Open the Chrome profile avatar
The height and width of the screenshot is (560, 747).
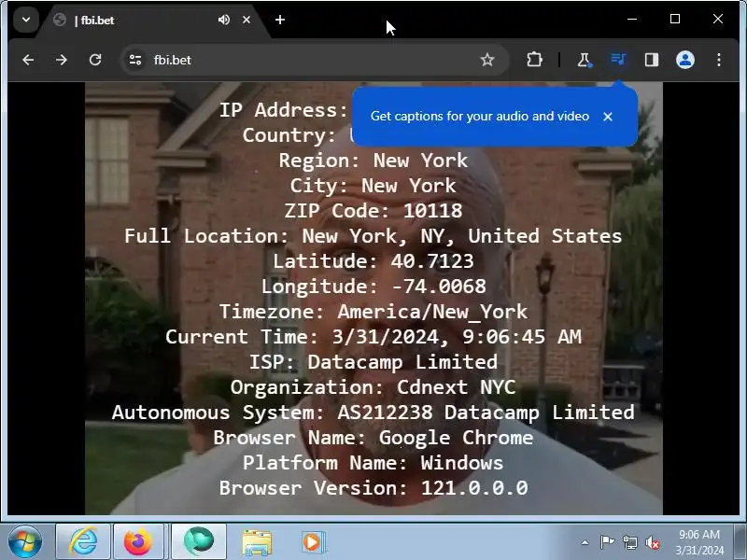coord(685,60)
